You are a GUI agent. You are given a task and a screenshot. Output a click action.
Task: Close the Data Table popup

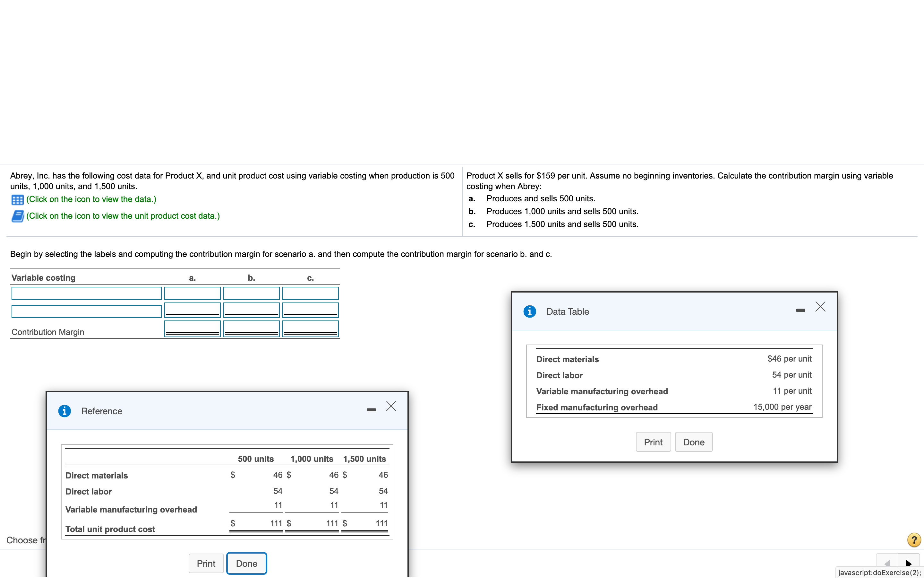820,307
